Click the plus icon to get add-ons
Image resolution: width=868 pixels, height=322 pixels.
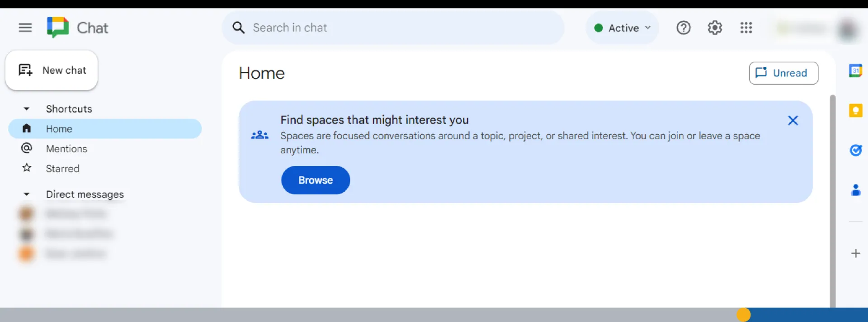point(855,253)
